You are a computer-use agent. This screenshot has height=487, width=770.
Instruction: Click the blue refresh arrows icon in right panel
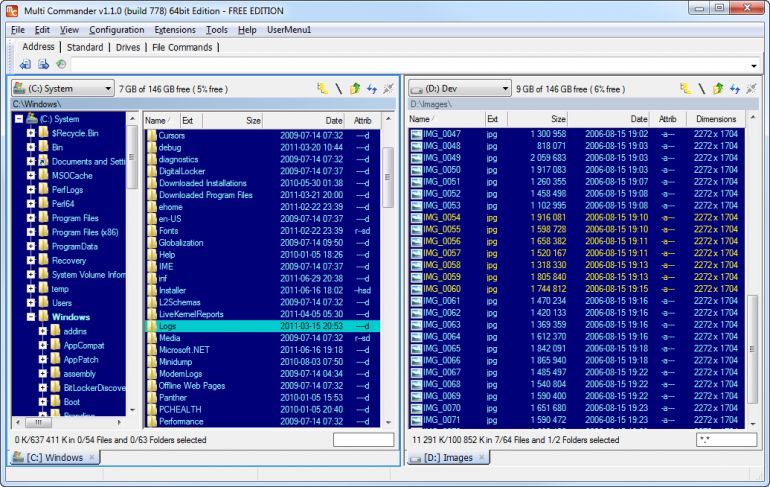point(735,89)
